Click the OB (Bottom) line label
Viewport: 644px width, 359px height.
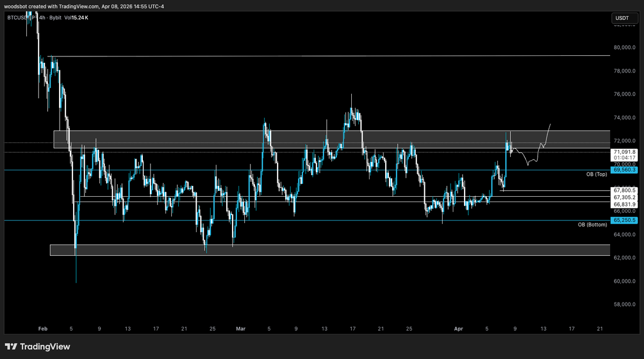(592, 225)
